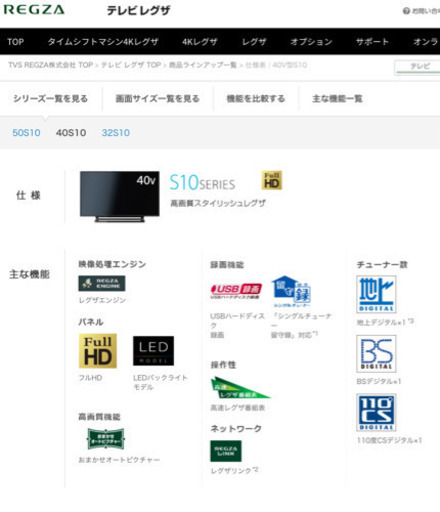
Task: Select the シリーズ一覧を見る tab
Action: click(51, 99)
